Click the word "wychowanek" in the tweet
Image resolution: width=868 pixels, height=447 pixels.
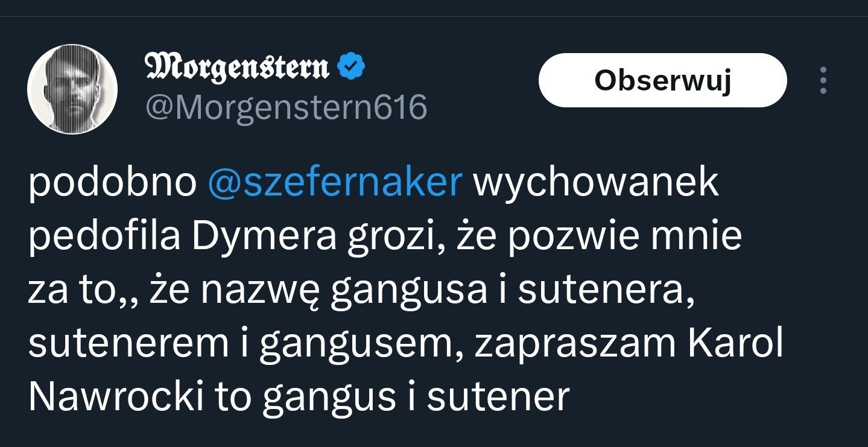click(595, 184)
